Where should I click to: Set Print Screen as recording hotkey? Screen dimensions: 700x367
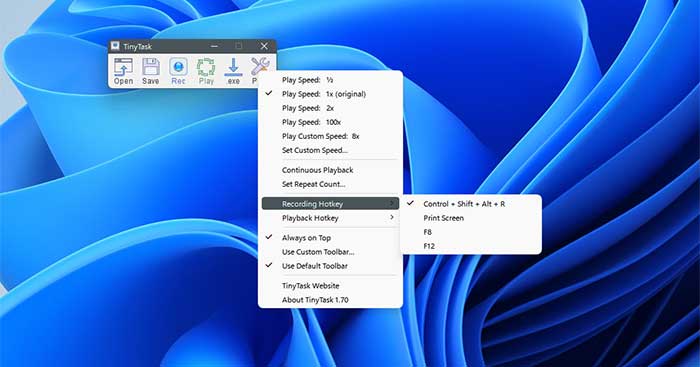[x=471, y=218]
